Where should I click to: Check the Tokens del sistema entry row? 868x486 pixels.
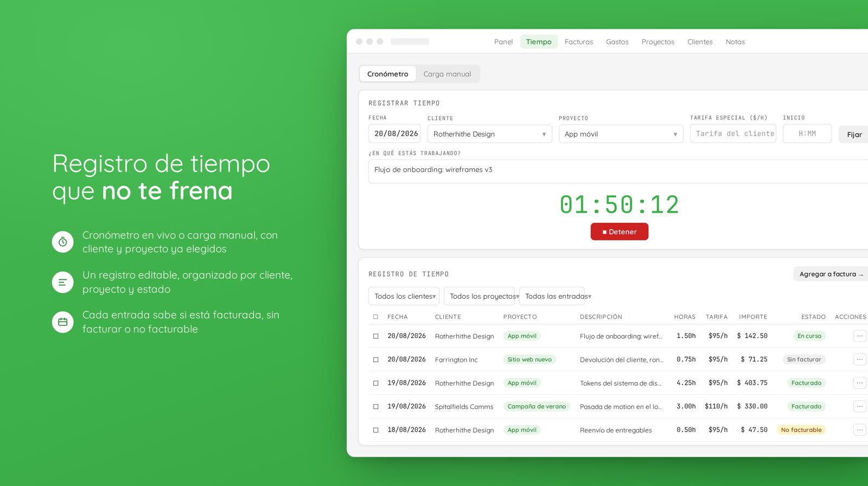[375, 383]
